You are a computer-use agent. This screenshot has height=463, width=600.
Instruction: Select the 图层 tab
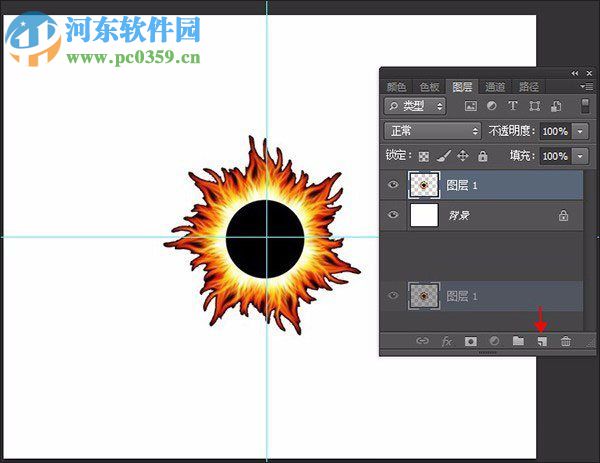tap(462, 87)
